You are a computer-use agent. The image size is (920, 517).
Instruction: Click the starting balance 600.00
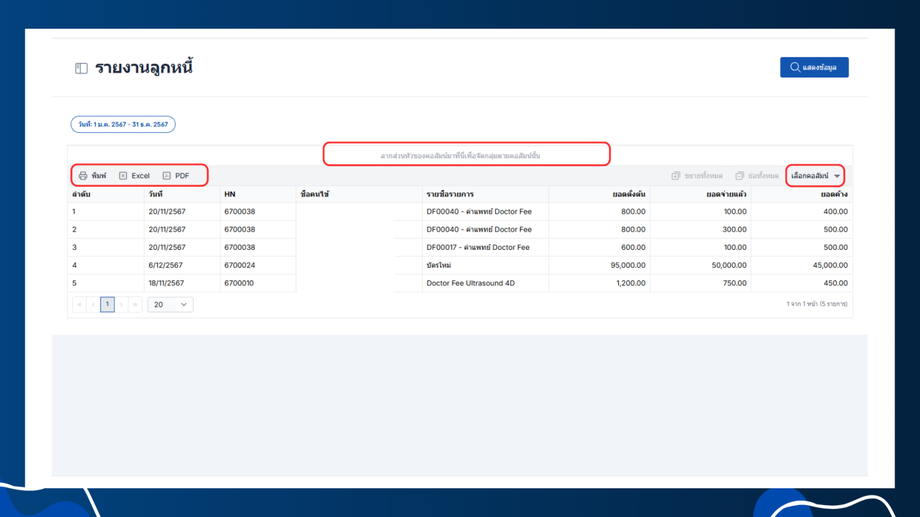[x=599, y=248]
